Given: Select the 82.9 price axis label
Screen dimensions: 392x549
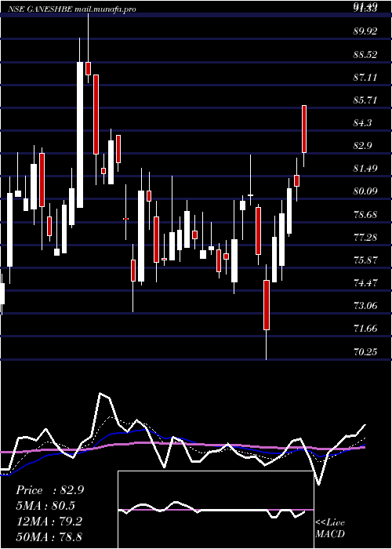Looking at the screenshot, I should point(363,146).
